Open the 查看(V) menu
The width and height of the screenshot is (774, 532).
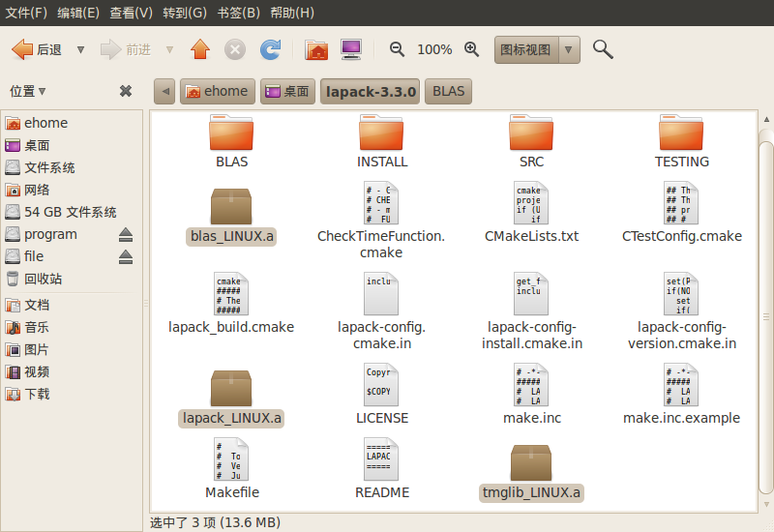pyautogui.click(x=131, y=13)
